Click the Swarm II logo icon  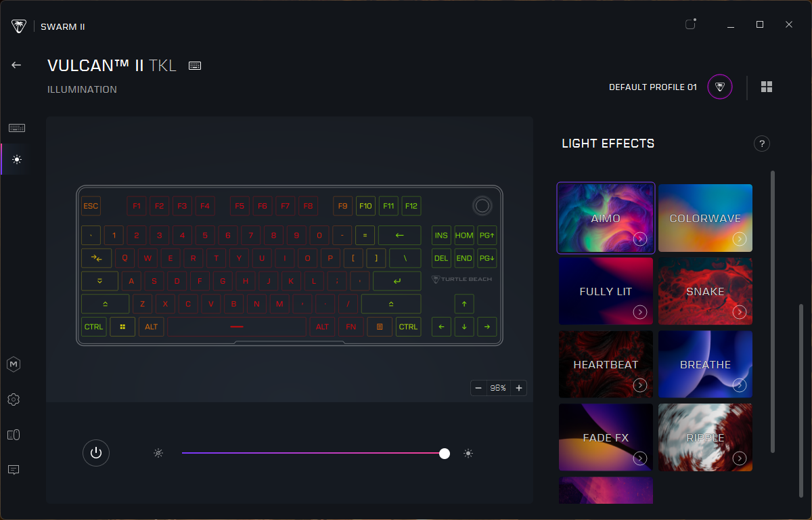click(x=19, y=26)
